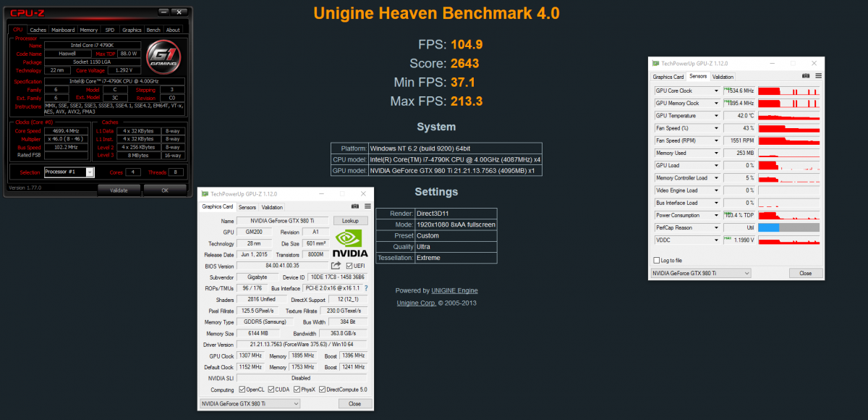
Task: Open the hamburger menu in the GPU-Z Sensors window
Action: 818,76
